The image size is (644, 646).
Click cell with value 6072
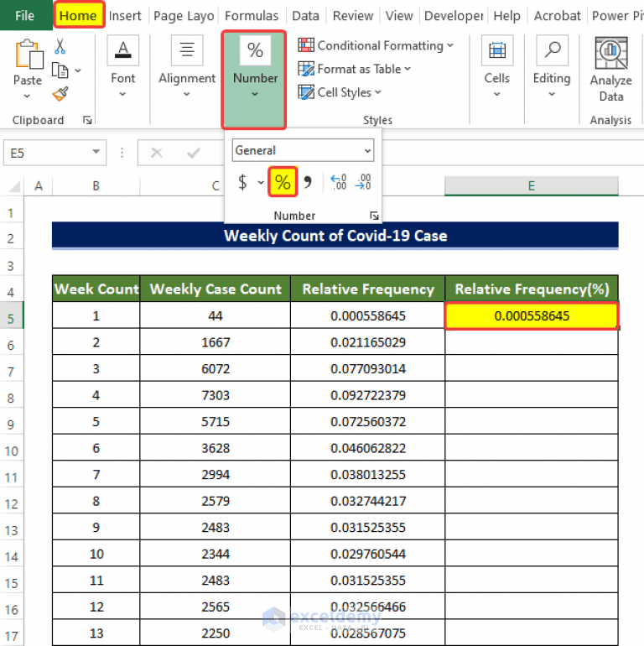[x=216, y=368]
